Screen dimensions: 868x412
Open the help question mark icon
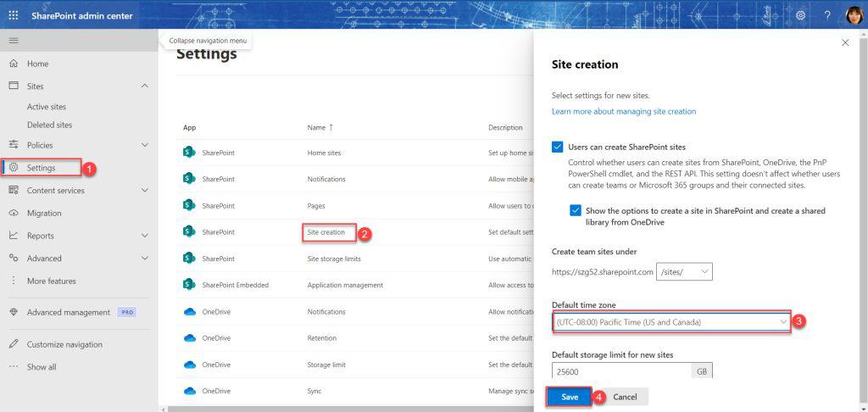tap(827, 15)
